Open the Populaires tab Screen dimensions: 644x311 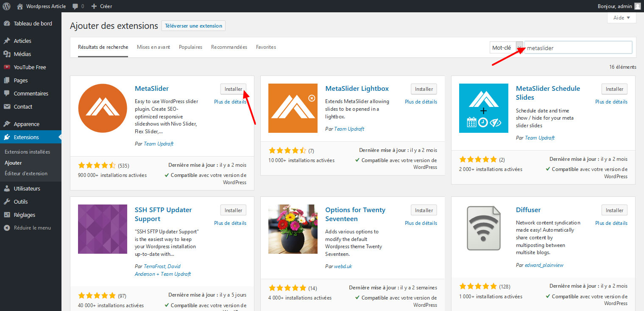pos(190,47)
